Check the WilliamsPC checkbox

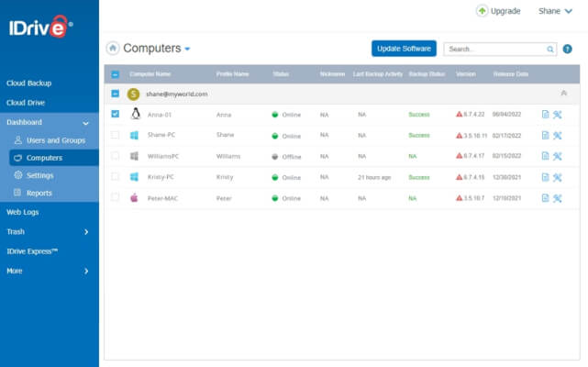point(116,155)
